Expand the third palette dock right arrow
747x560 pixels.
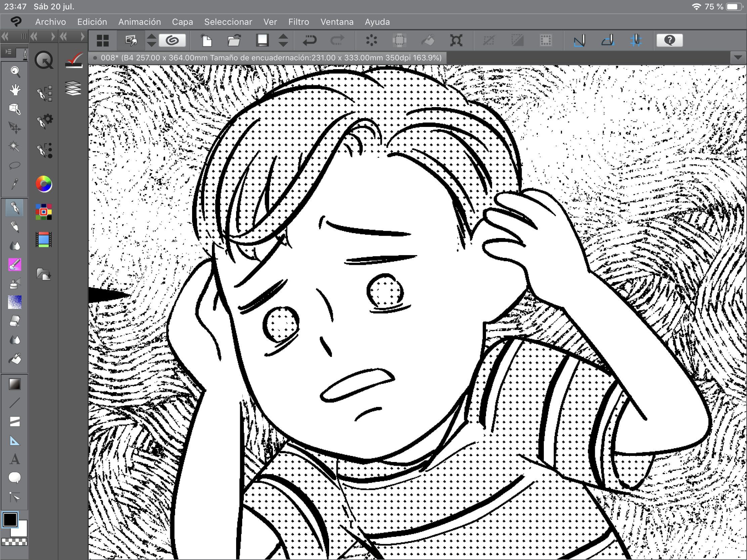[83, 36]
